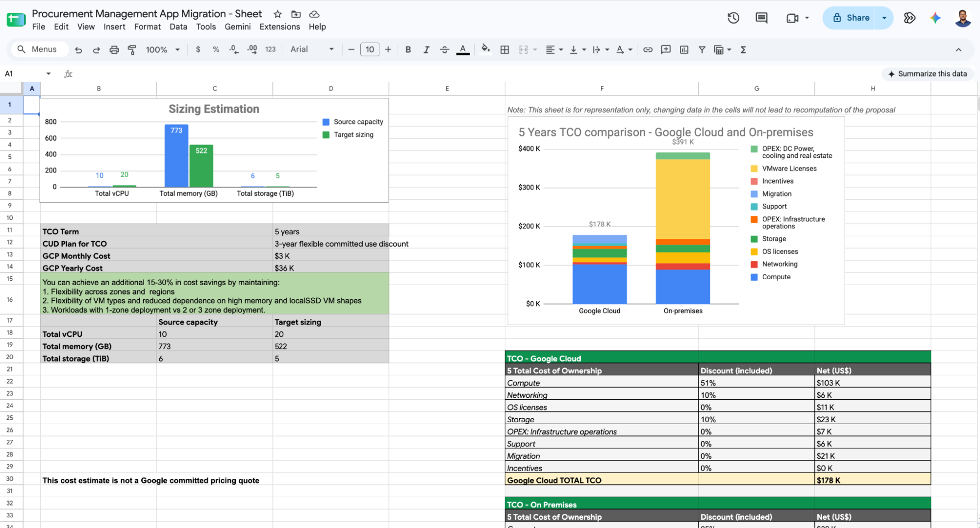Click the Share button
This screenshot has width=980, height=528.
851,18
